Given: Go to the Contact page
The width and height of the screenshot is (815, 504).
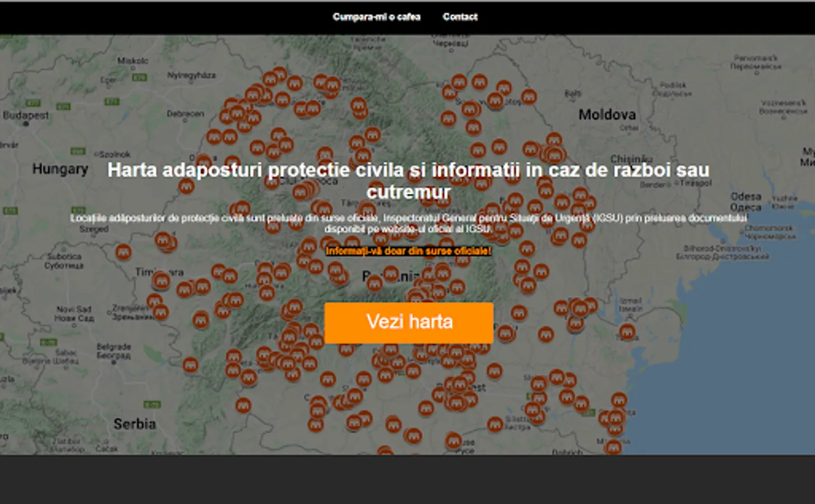Looking at the screenshot, I should point(460,17).
